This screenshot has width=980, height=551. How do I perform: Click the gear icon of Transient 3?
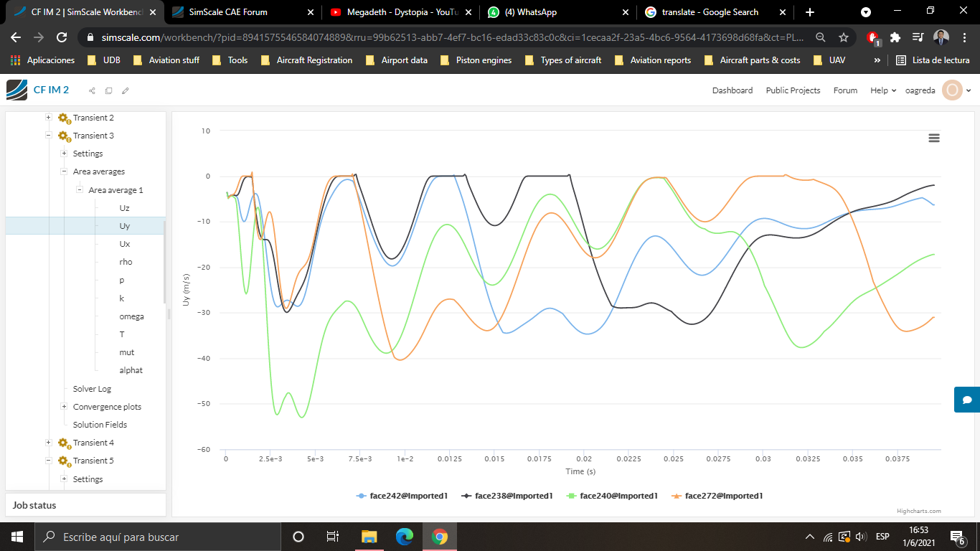pyautogui.click(x=64, y=136)
